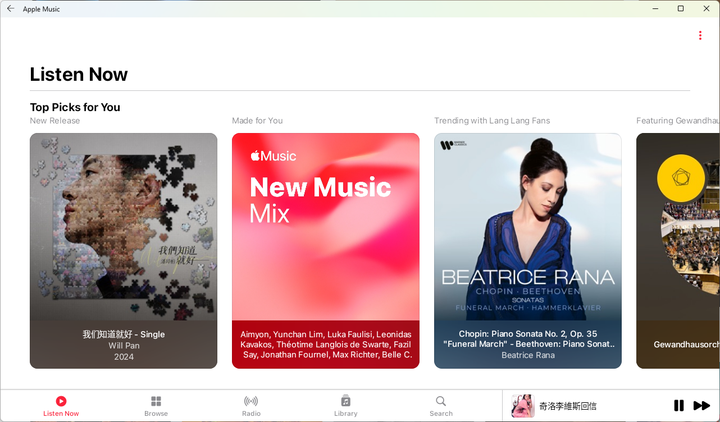
Task: Maximize the Apple Music window
Action: (681, 9)
